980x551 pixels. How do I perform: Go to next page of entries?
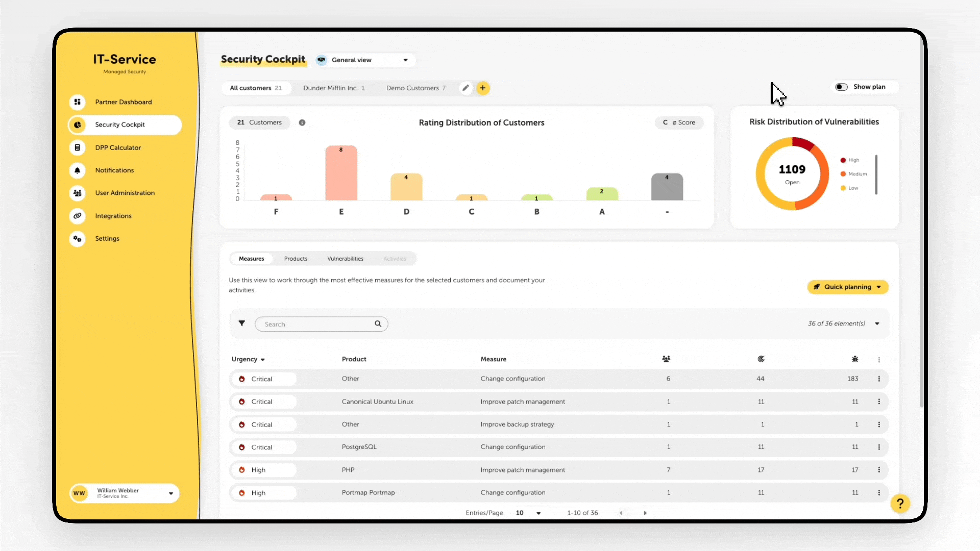(645, 513)
